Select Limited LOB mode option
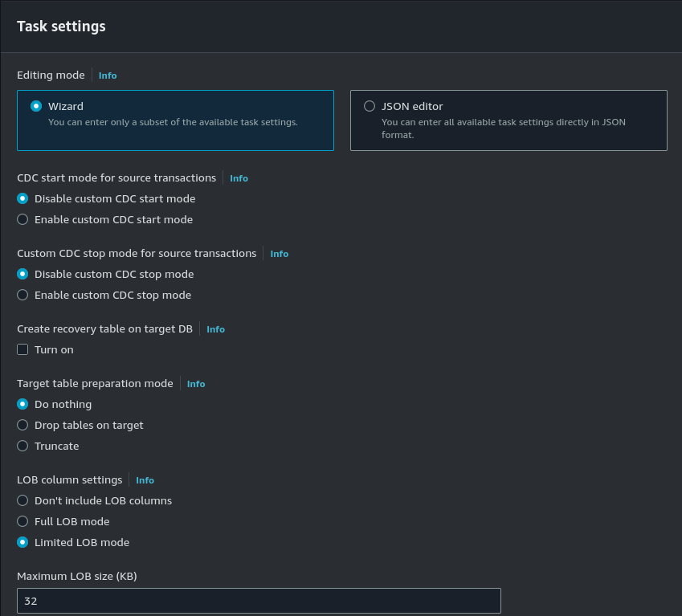682x616 pixels. point(22,542)
